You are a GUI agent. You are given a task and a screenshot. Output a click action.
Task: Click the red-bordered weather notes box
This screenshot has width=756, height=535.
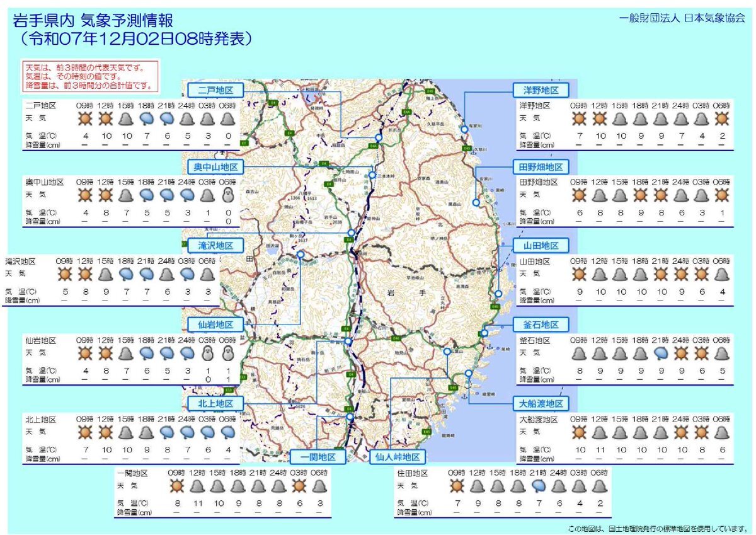click(91, 76)
